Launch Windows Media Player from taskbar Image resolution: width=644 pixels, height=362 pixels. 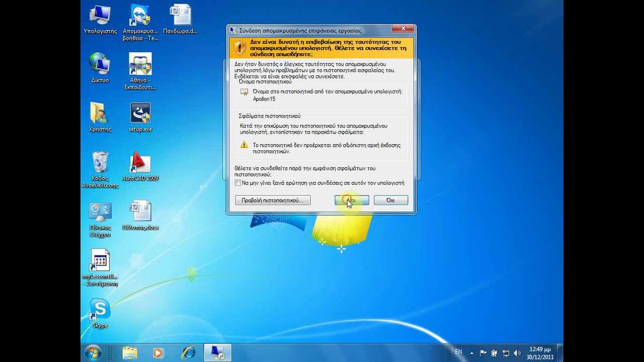coord(158,353)
